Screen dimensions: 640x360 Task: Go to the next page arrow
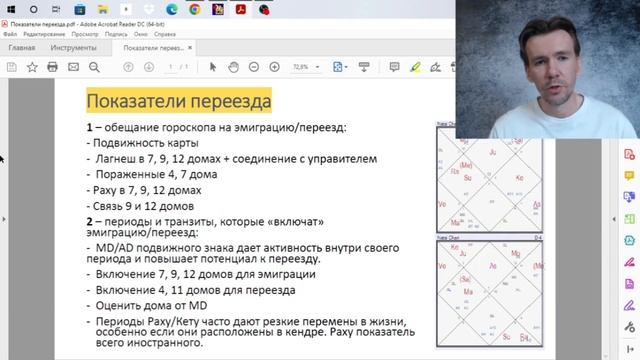point(149,67)
